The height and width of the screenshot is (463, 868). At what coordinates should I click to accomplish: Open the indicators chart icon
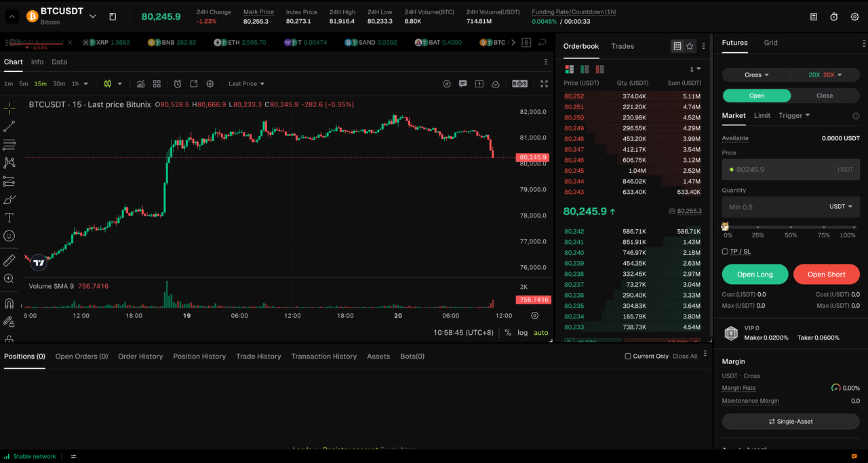click(x=140, y=84)
